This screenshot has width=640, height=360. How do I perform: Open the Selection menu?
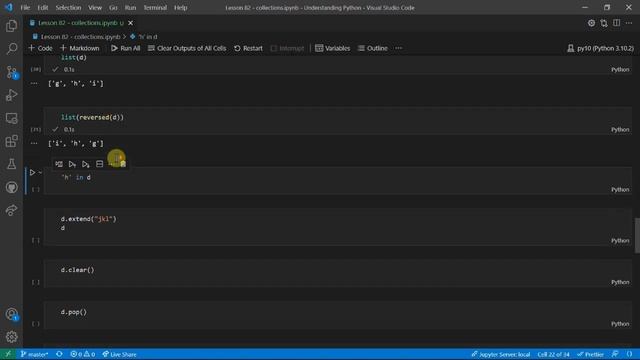[x=68, y=8]
